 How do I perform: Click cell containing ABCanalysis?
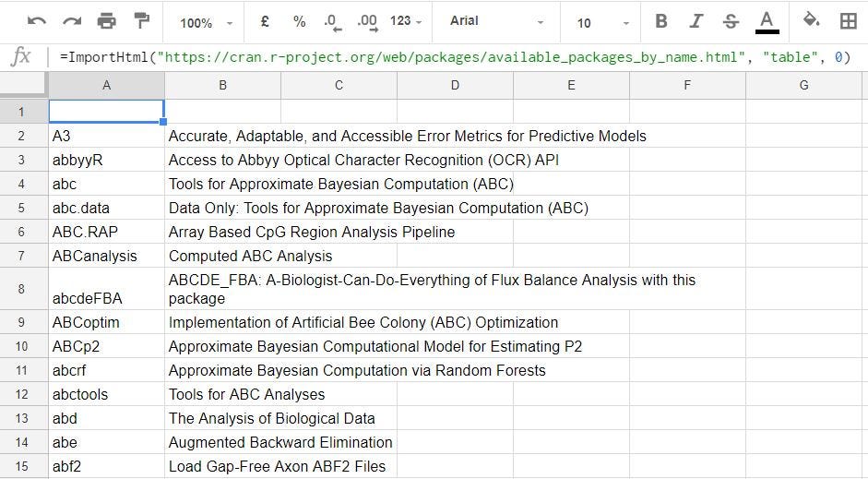pos(106,256)
